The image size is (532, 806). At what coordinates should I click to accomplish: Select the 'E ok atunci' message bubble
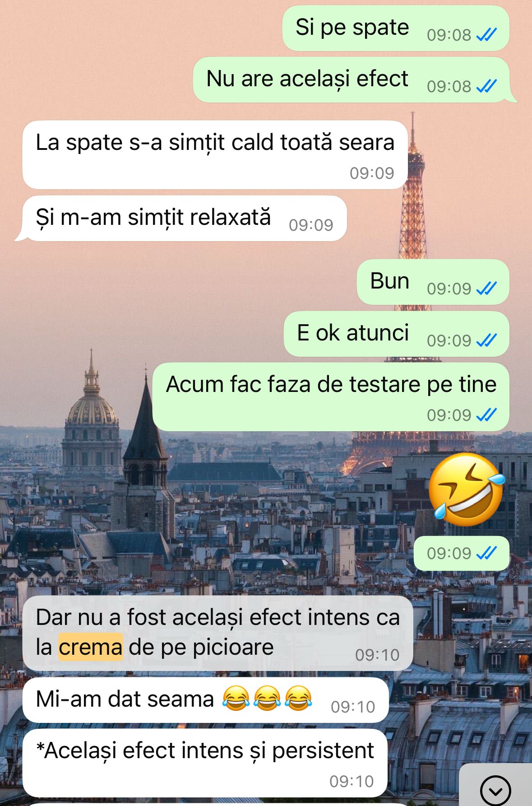click(397, 334)
